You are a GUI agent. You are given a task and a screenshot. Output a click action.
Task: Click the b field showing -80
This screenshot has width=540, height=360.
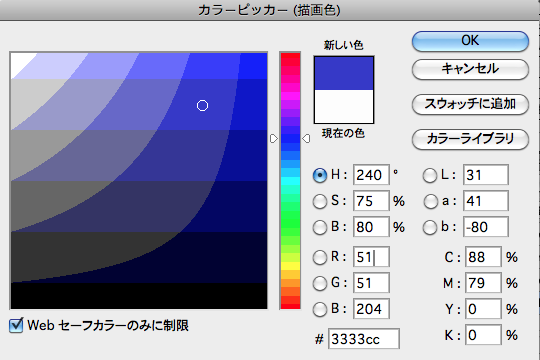[x=486, y=227]
